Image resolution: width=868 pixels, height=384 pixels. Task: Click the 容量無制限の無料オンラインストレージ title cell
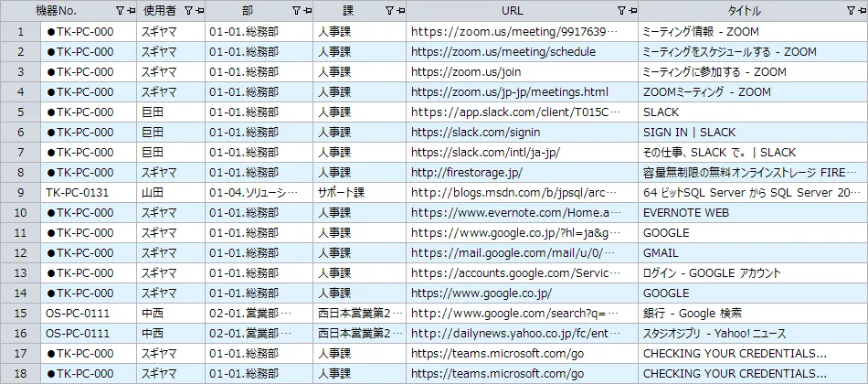(753, 172)
